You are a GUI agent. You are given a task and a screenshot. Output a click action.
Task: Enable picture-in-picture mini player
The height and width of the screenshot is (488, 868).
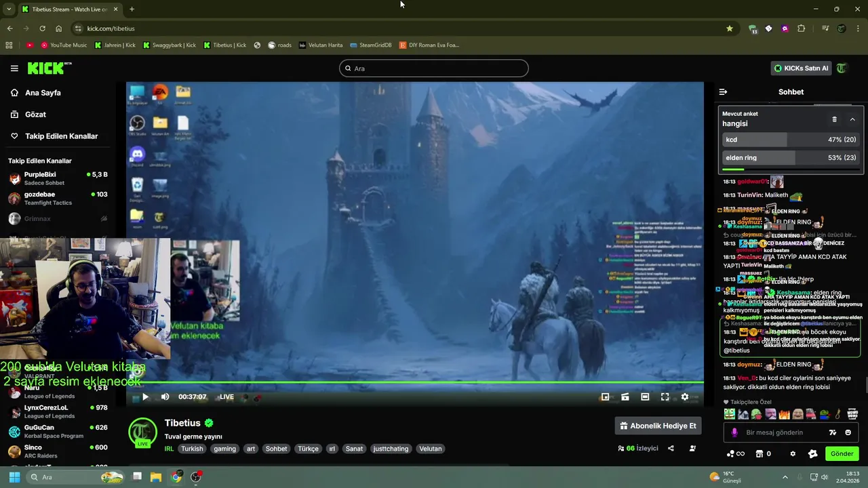point(605,397)
